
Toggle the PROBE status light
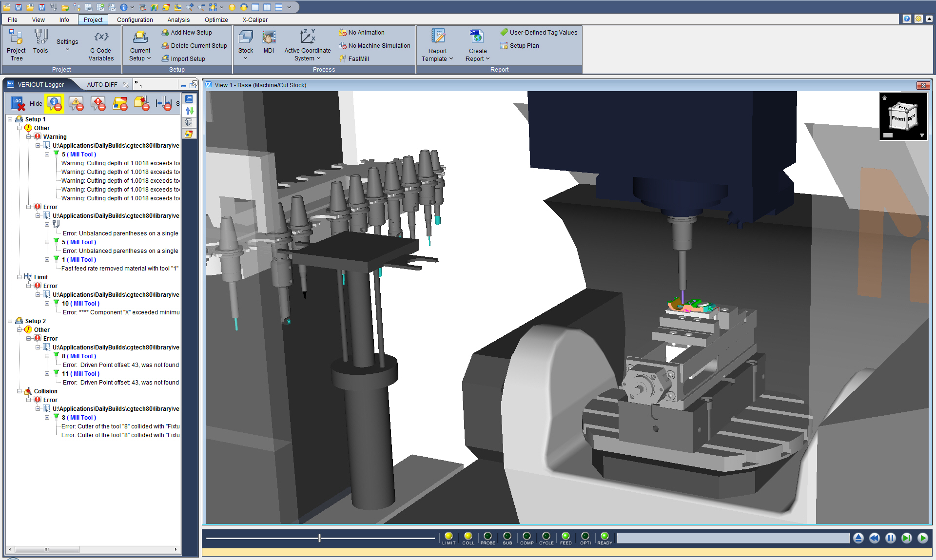487,538
